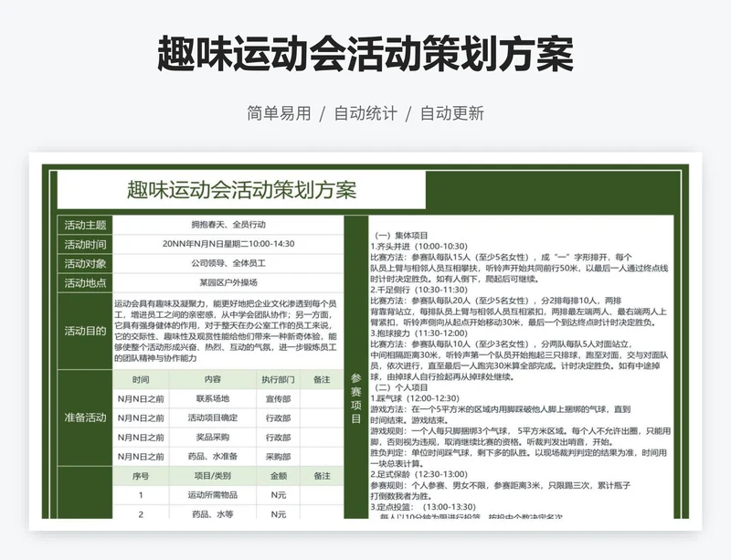Select the 准备活动 label cell

coord(85,417)
